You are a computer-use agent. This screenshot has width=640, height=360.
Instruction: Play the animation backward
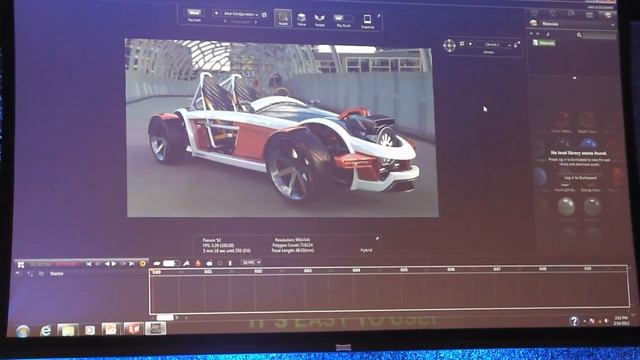107,264
